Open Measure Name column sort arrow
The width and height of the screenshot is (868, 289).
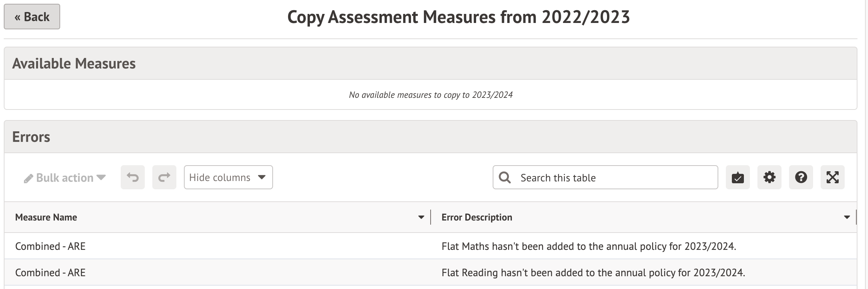click(421, 217)
